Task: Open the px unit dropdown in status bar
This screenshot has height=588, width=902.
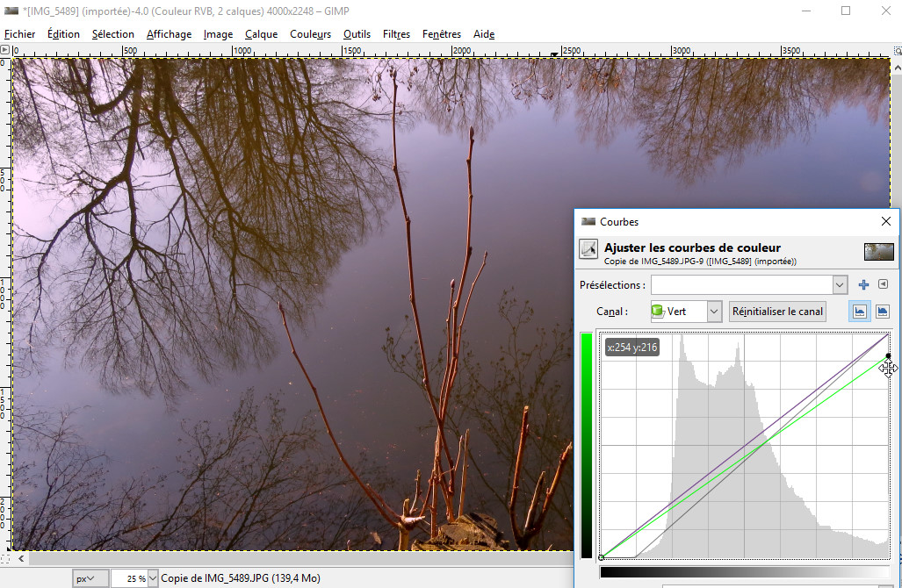Action: pyautogui.click(x=90, y=578)
